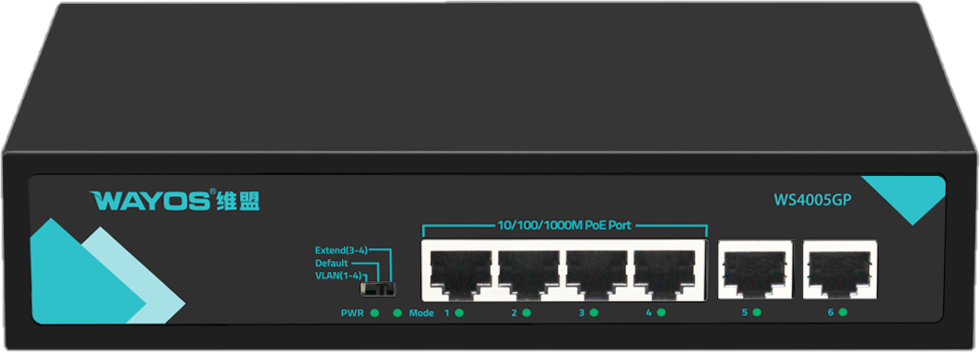Toggle the mode selector slide switch

tap(378, 289)
